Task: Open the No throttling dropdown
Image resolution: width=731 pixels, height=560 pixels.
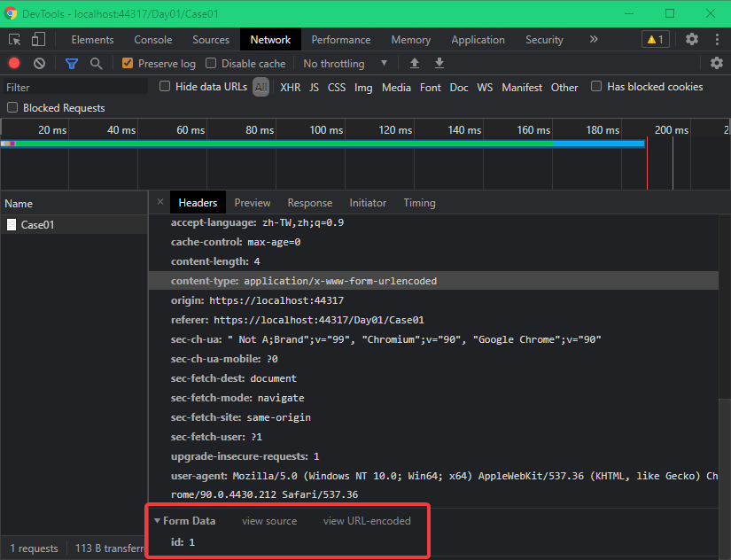Action: pyautogui.click(x=346, y=64)
